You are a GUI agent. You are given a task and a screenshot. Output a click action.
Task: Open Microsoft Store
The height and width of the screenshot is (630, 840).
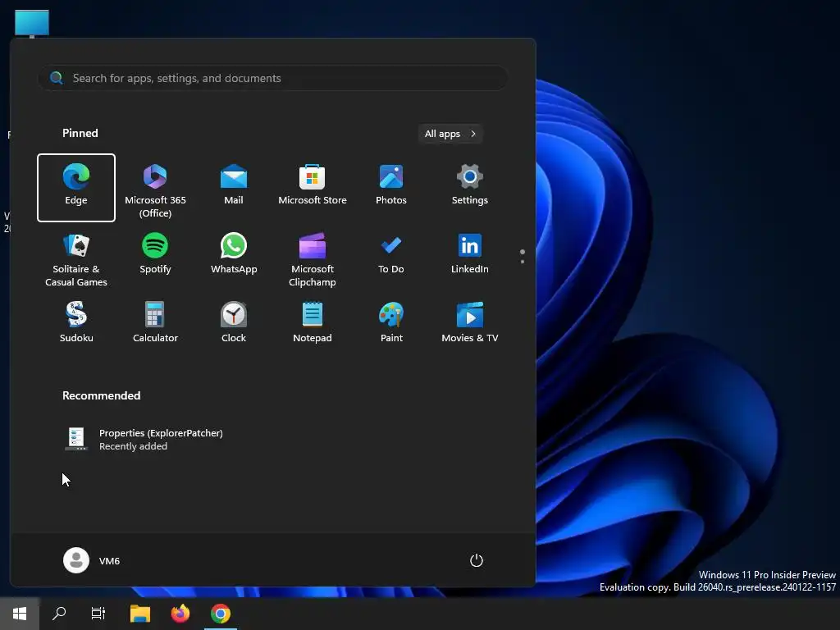(313, 188)
